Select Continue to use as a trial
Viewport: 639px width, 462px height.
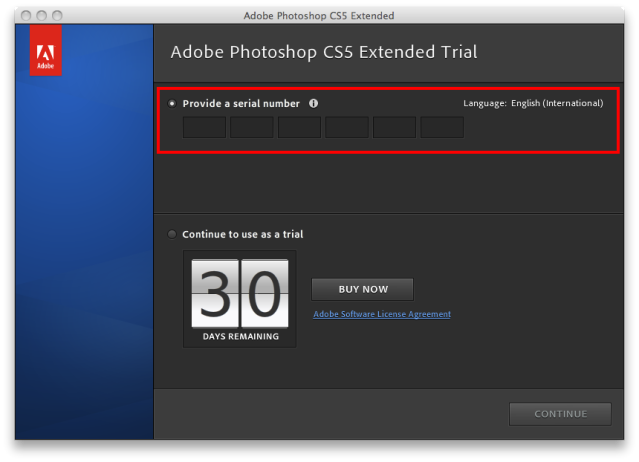[x=172, y=234]
